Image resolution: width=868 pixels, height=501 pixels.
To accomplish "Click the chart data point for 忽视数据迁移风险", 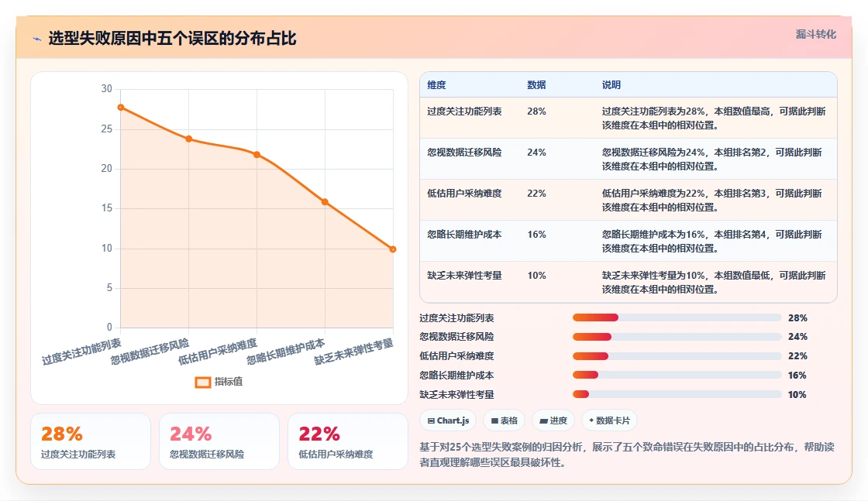I will (189, 139).
